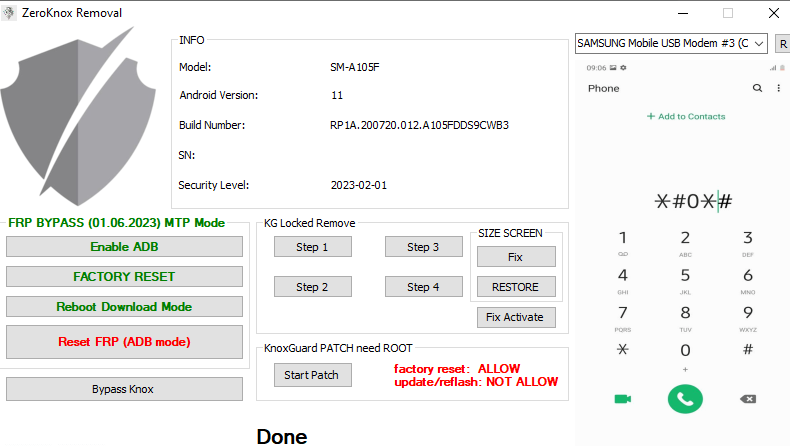790x446 pixels.
Task: Tap the star key on the dial pad
Action: point(623,349)
